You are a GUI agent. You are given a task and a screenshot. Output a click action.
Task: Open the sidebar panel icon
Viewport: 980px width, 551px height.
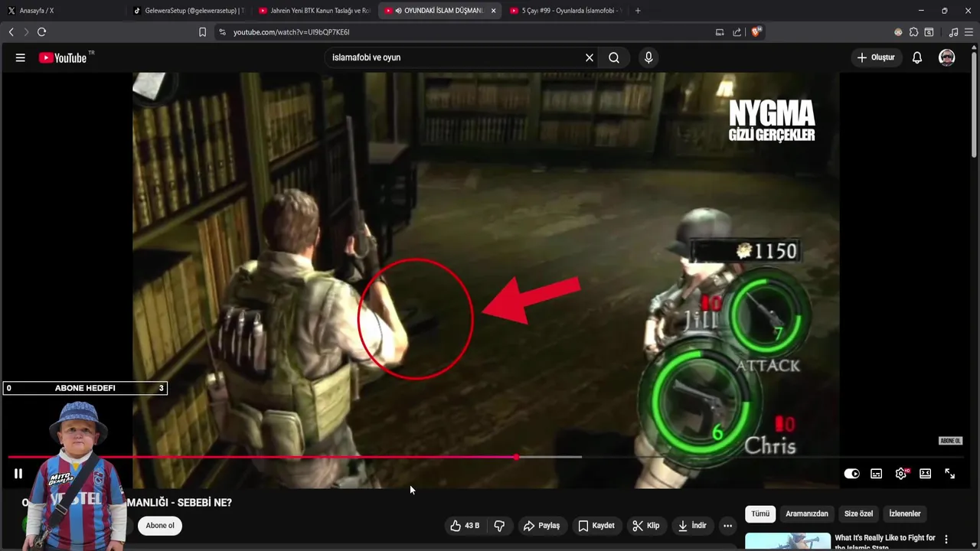pyautogui.click(x=929, y=32)
